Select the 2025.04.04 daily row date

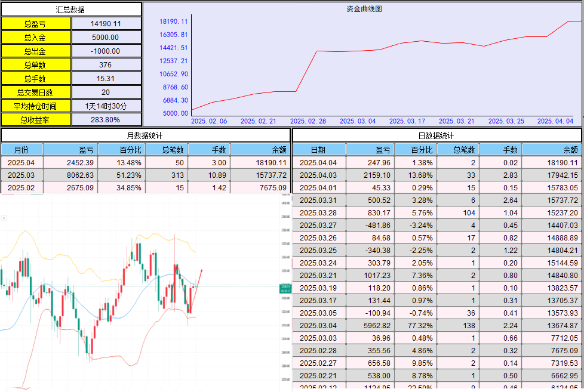(x=318, y=163)
